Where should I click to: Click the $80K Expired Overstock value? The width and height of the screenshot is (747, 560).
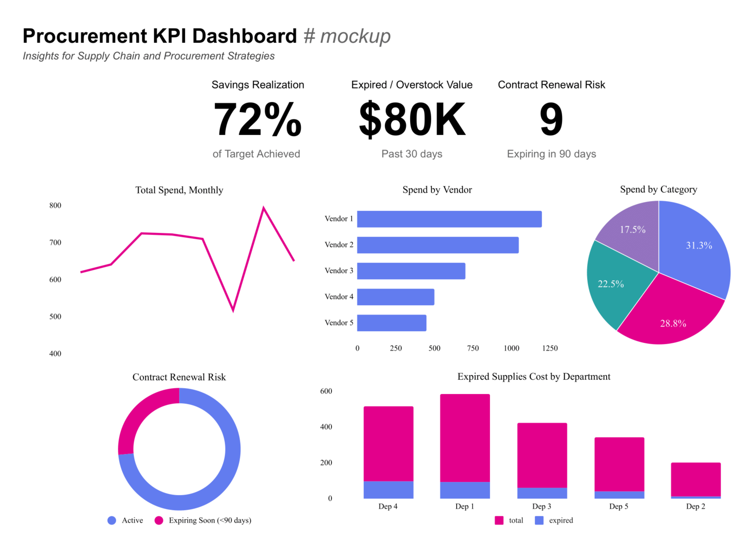click(412, 119)
